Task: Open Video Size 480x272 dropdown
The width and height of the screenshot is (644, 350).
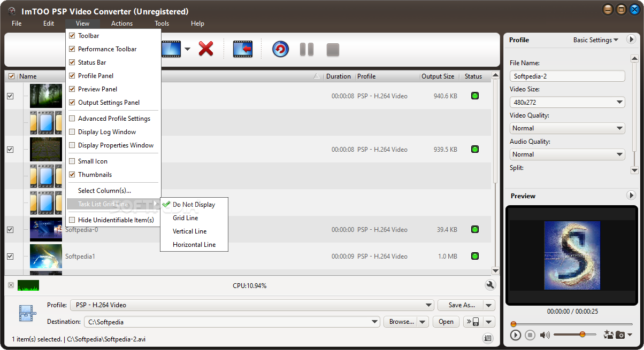Action: pyautogui.click(x=568, y=102)
